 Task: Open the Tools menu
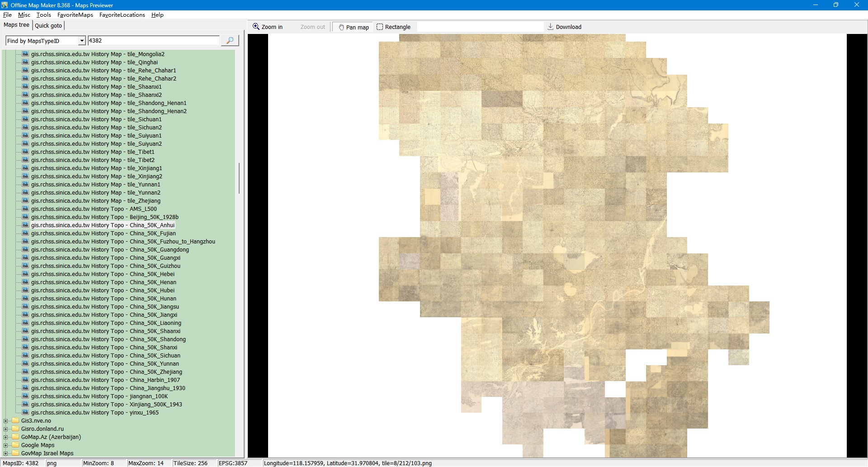tap(43, 15)
